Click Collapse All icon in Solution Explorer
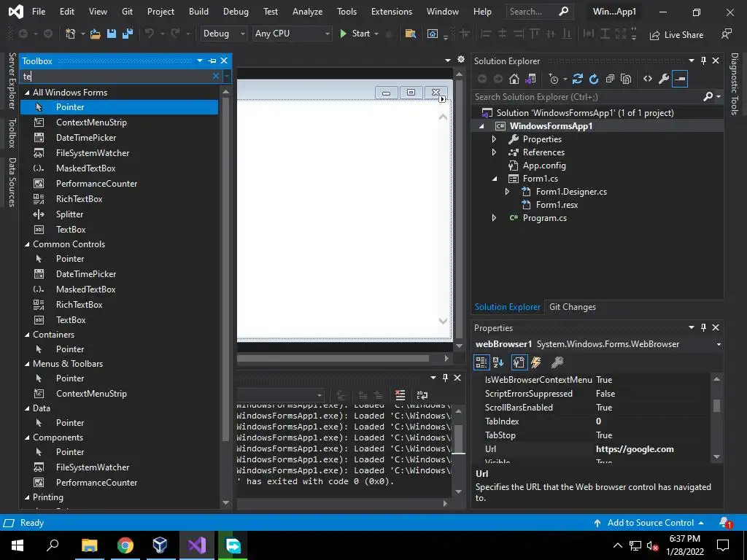 coord(611,79)
